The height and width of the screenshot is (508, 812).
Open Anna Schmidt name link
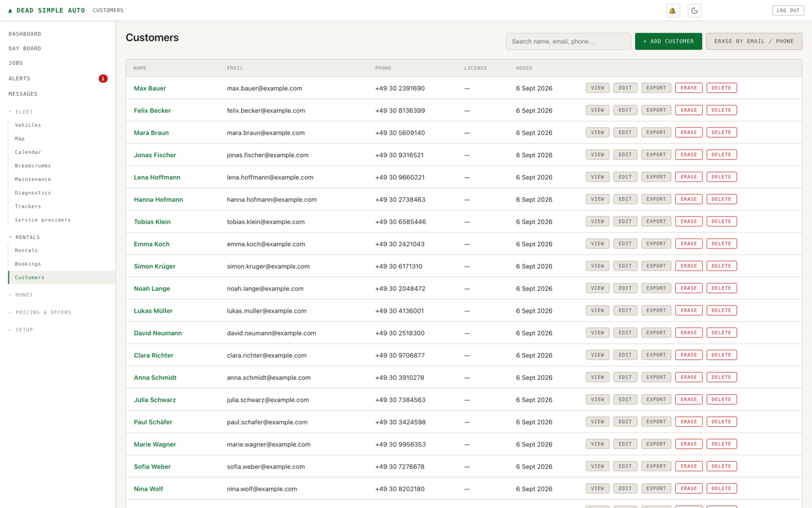[155, 378]
